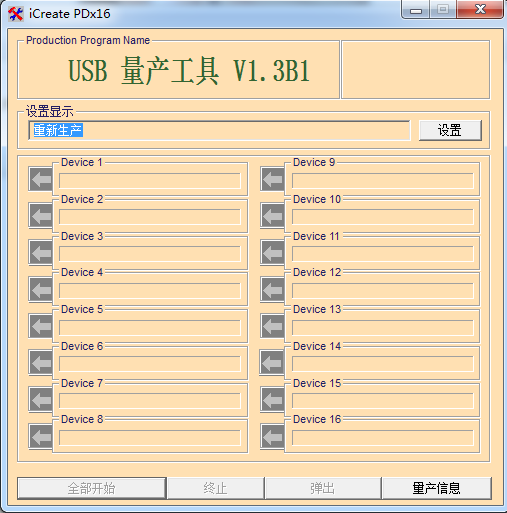
Task: Click the 全部开始 start all button
Action: 92,488
